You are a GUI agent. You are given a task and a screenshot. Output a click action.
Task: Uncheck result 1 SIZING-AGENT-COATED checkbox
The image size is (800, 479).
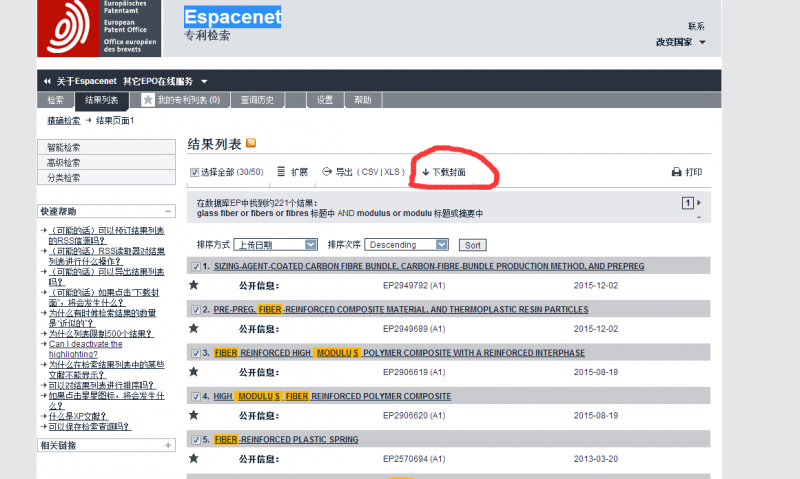[x=195, y=266]
